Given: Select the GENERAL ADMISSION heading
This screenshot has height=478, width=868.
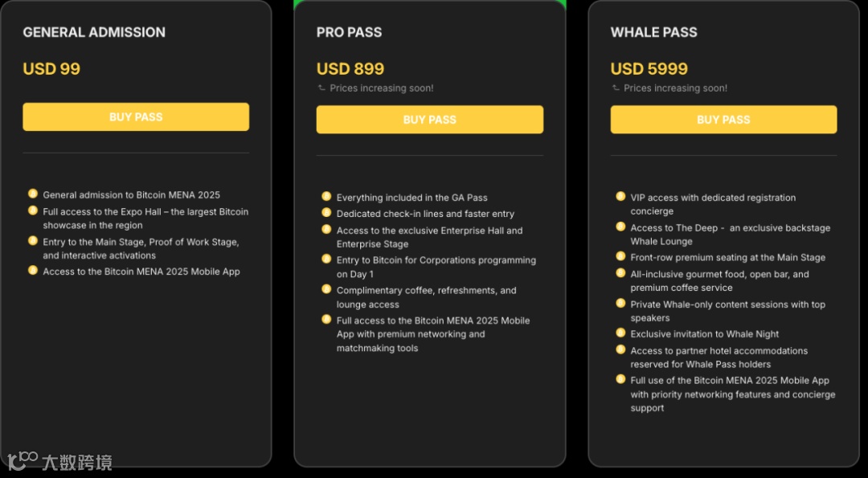Looking at the screenshot, I should coord(94,33).
